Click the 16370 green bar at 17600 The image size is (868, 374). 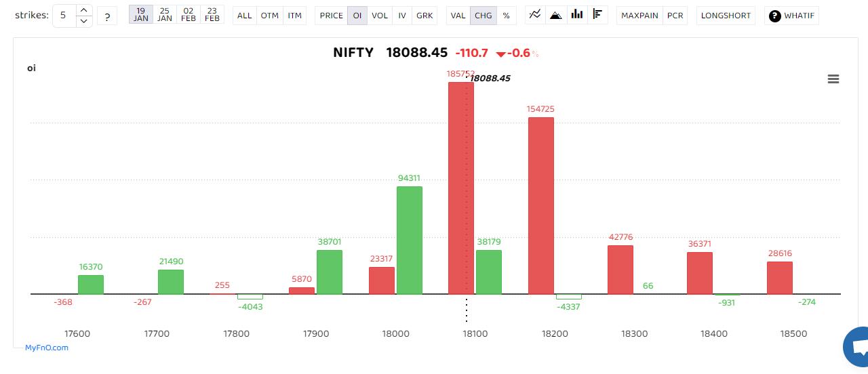(x=91, y=285)
